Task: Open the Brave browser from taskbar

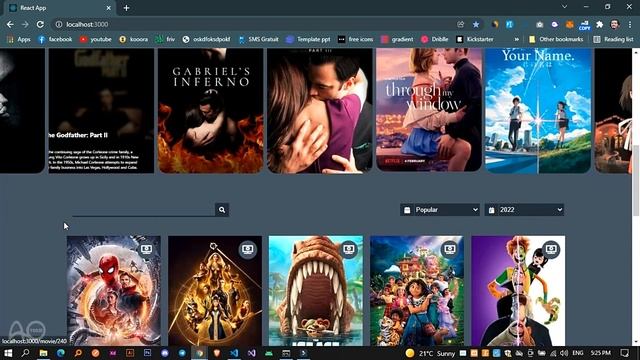Action: tap(217, 353)
